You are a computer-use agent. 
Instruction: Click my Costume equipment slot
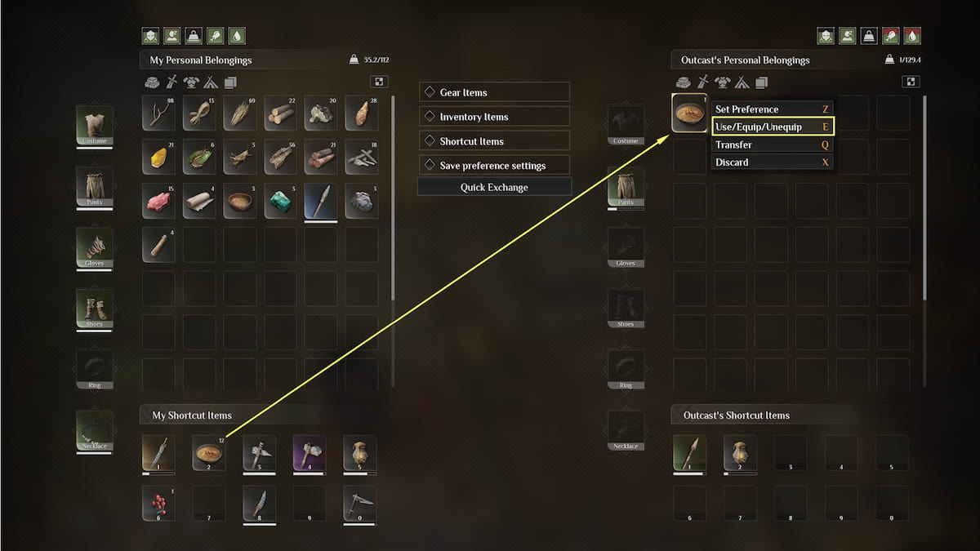click(95, 126)
